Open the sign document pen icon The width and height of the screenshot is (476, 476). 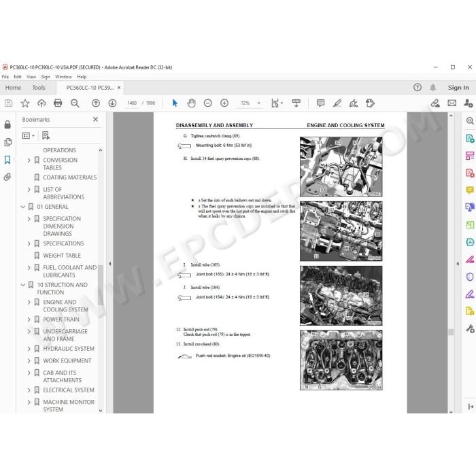pyautogui.click(x=354, y=103)
